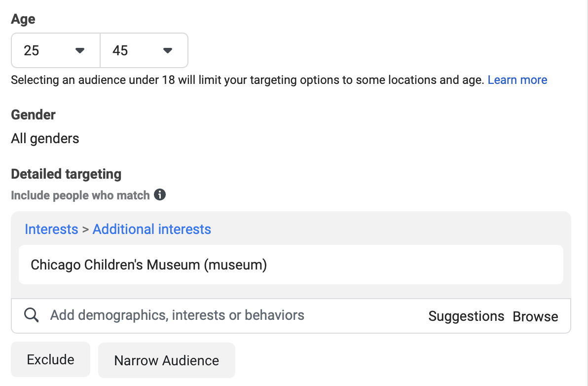Click Browse in the targeting search bar
Image resolution: width=588 pixels, height=386 pixels.
click(x=535, y=316)
